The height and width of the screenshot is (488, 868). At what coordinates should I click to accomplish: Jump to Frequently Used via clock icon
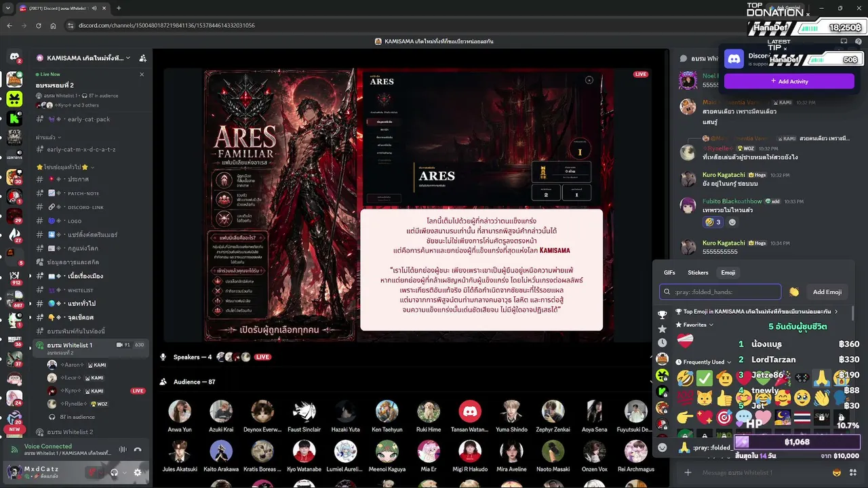pos(663,343)
